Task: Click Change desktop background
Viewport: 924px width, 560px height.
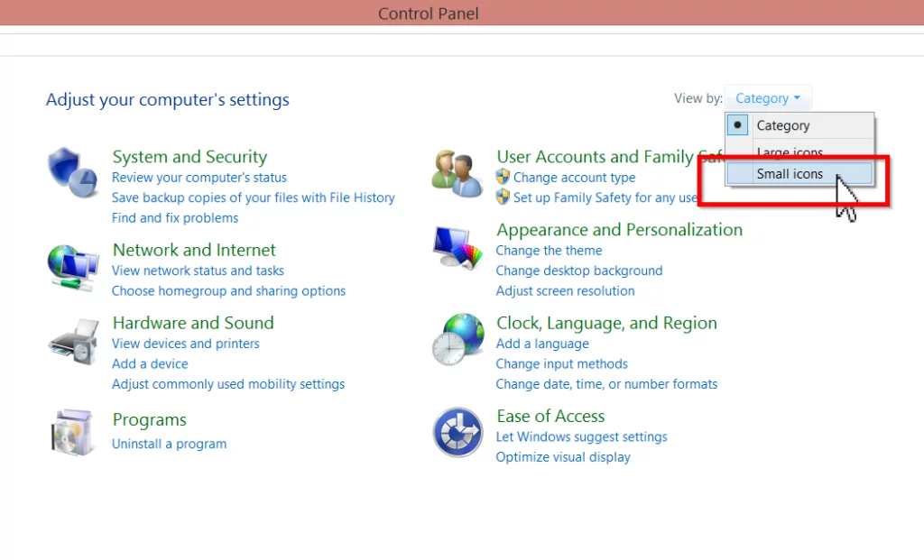Action: [x=579, y=271]
